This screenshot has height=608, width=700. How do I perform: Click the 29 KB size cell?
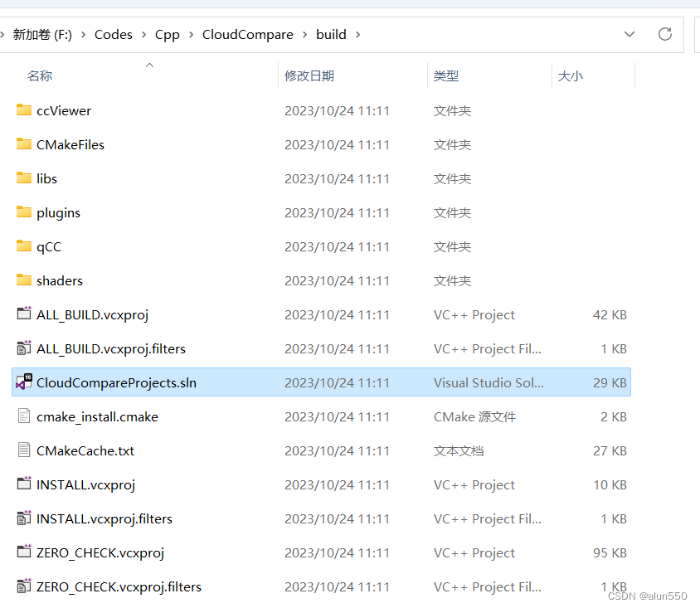[x=610, y=382]
